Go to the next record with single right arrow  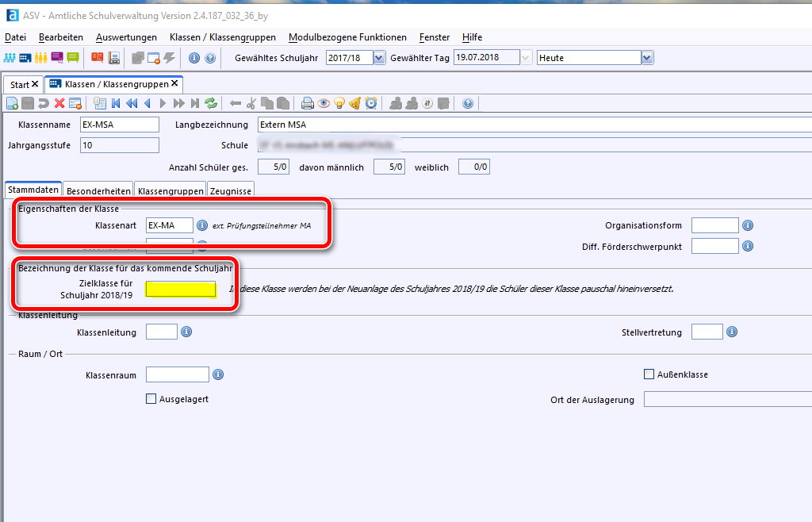click(163, 103)
